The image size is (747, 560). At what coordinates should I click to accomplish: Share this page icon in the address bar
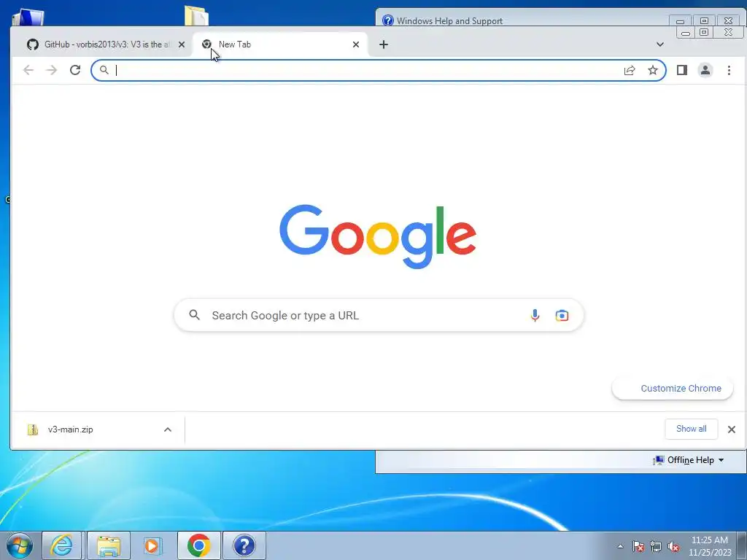[630, 70]
